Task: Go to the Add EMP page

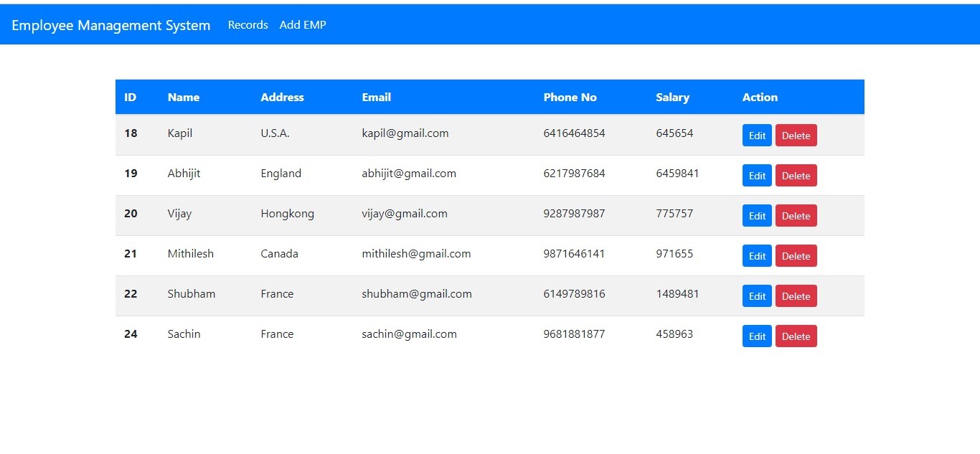Action: coord(303,25)
